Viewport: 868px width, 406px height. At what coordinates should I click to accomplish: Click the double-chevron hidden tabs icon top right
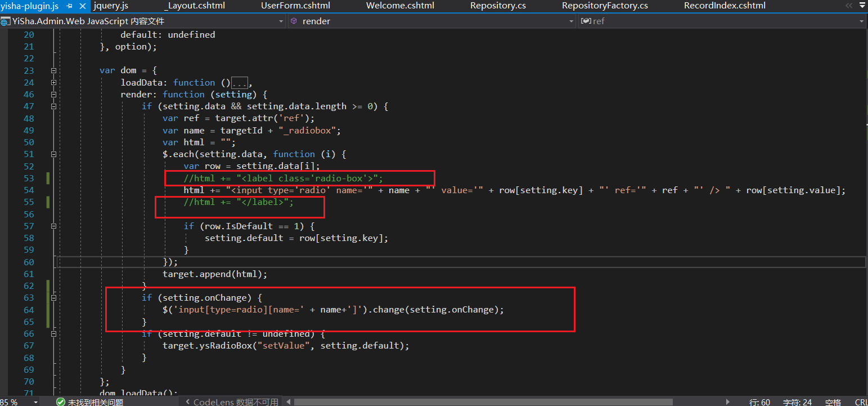point(848,5)
